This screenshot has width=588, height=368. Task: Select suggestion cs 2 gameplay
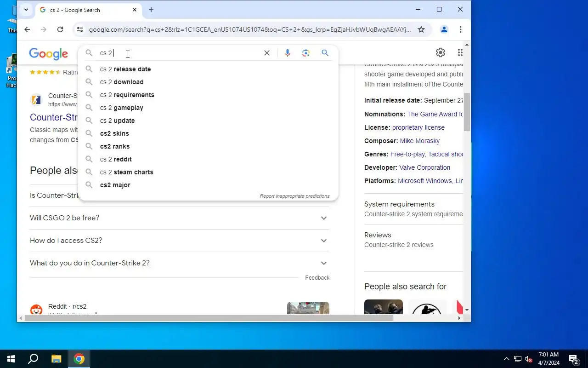coord(209,108)
